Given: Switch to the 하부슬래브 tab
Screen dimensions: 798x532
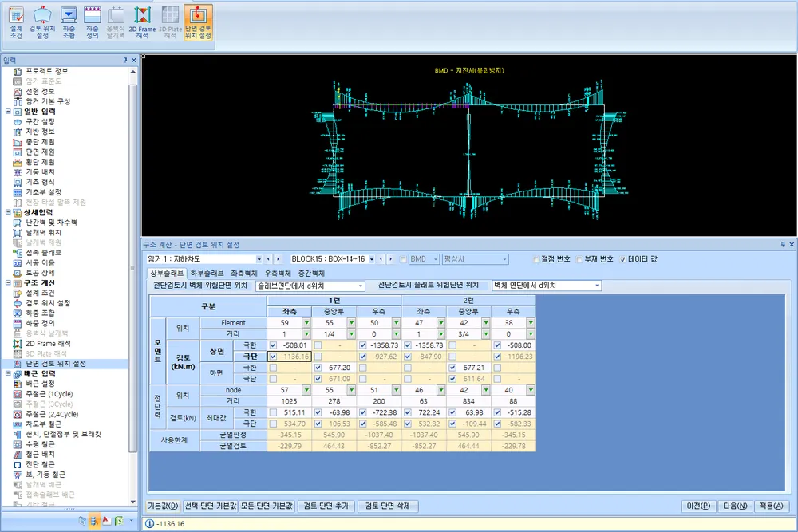Looking at the screenshot, I should pyautogui.click(x=207, y=274).
